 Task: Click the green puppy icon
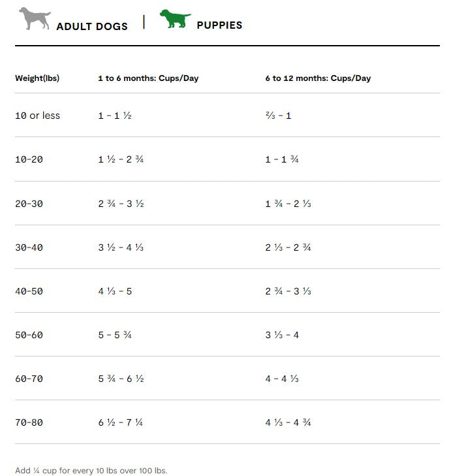(x=175, y=19)
